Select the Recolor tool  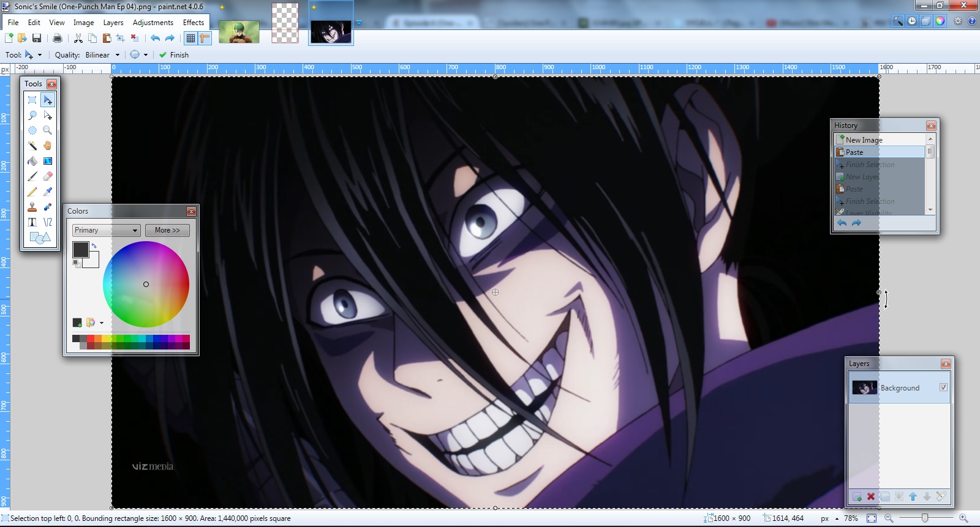coord(48,207)
